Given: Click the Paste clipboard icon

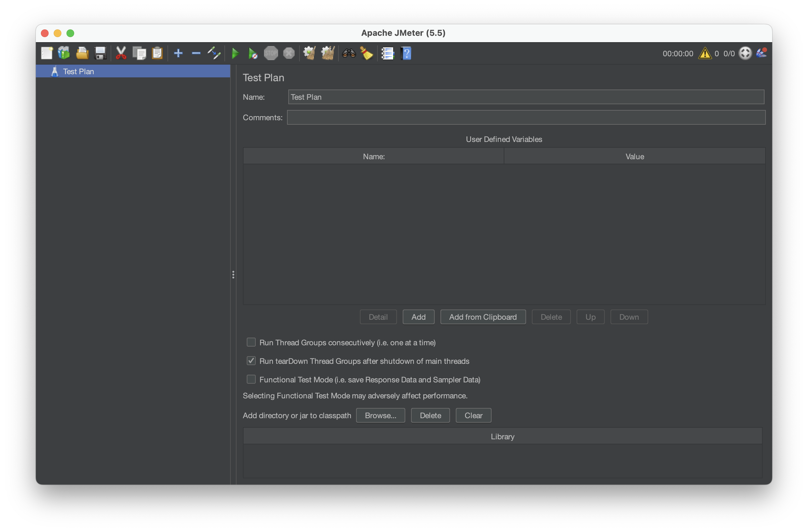Looking at the screenshot, I should click(157, 53).
